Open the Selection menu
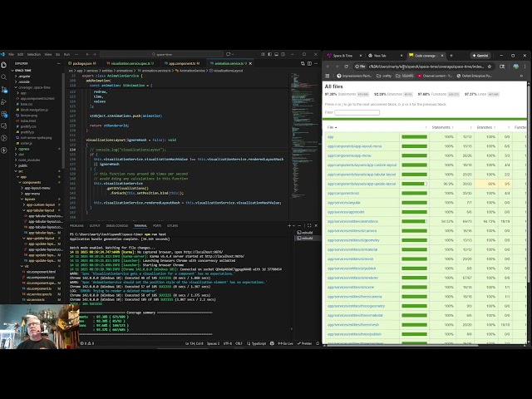532x399 pixels. 33,54
